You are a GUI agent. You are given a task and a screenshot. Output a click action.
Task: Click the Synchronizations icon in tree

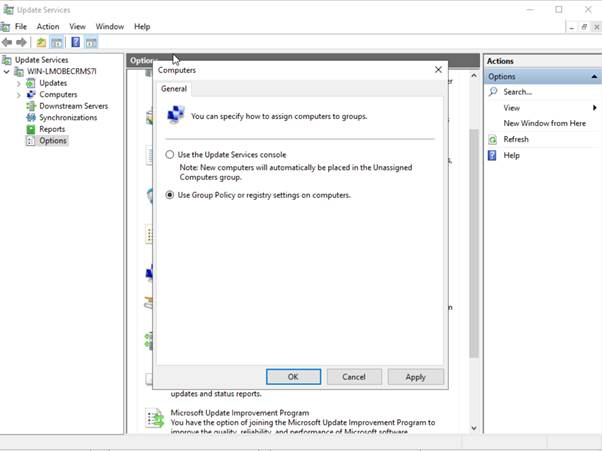coord(31,117)
